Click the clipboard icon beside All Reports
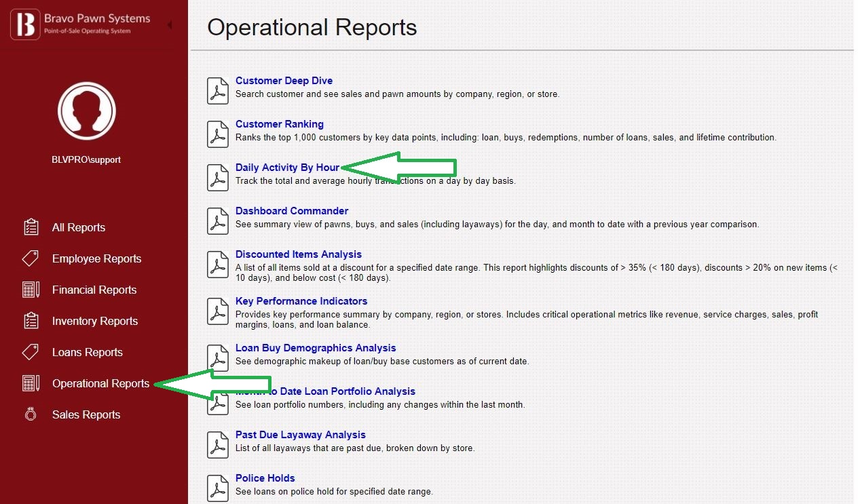This screenshot has width=860, height=504. coord(31,227)
